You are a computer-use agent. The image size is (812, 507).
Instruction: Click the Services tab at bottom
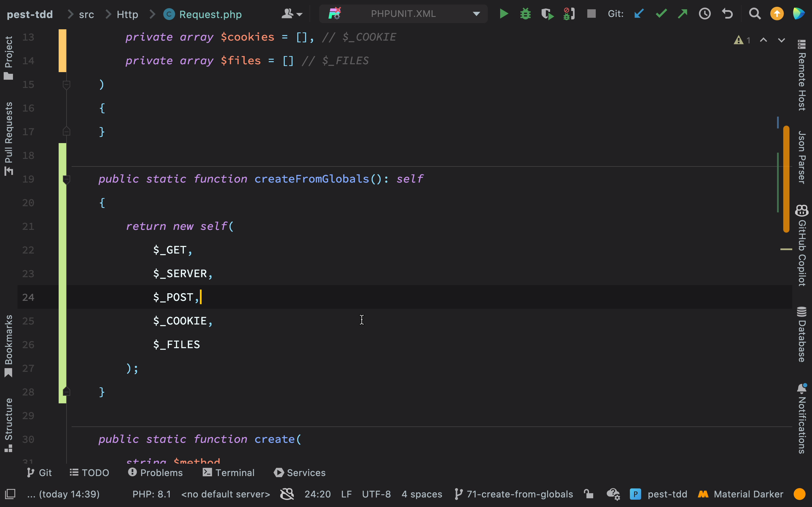click(300, 473)
